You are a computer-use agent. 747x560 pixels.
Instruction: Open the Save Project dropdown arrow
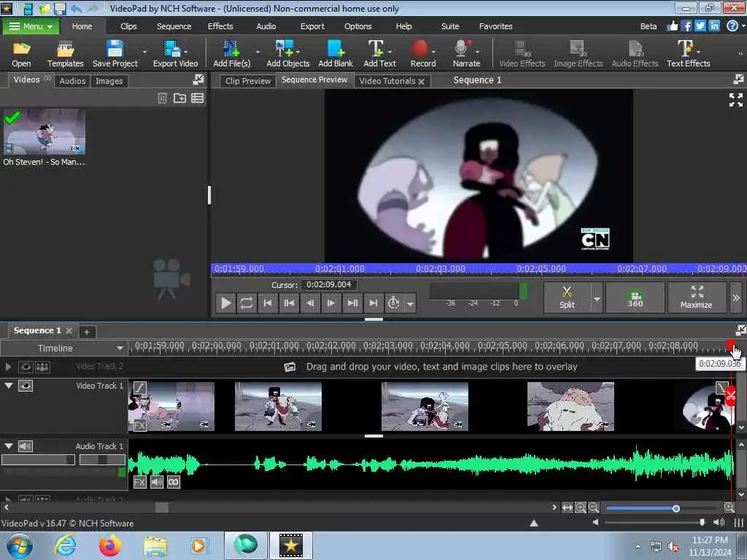[x=145, y=51]
